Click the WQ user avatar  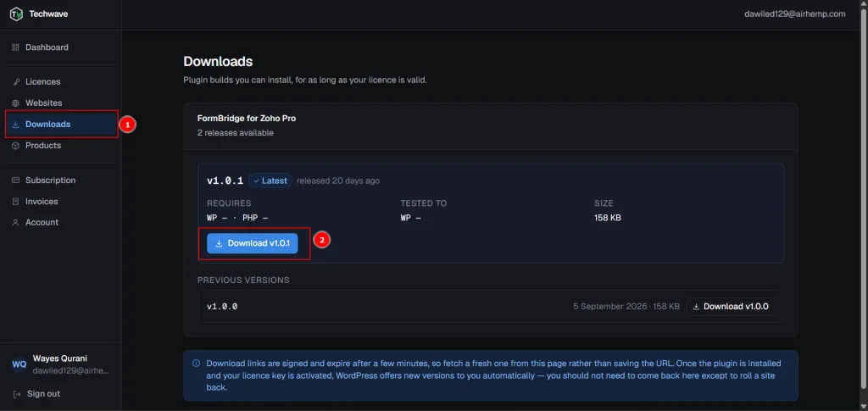19,364
